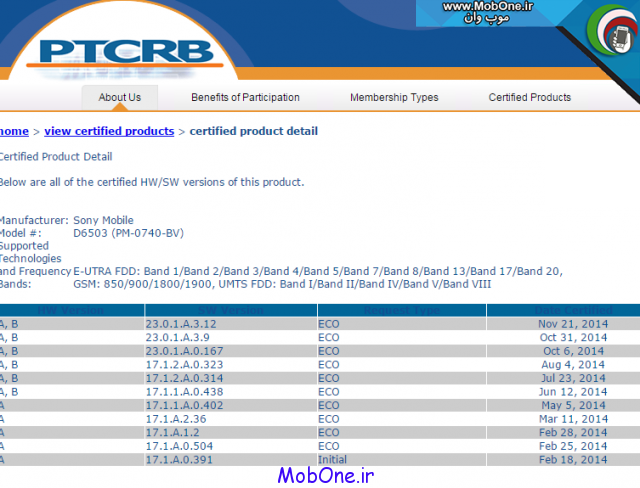This screenshot has width=640, height=488.
Task: Select SW version 23.0.1.A.3.12 row
Action: pos(181,324)
